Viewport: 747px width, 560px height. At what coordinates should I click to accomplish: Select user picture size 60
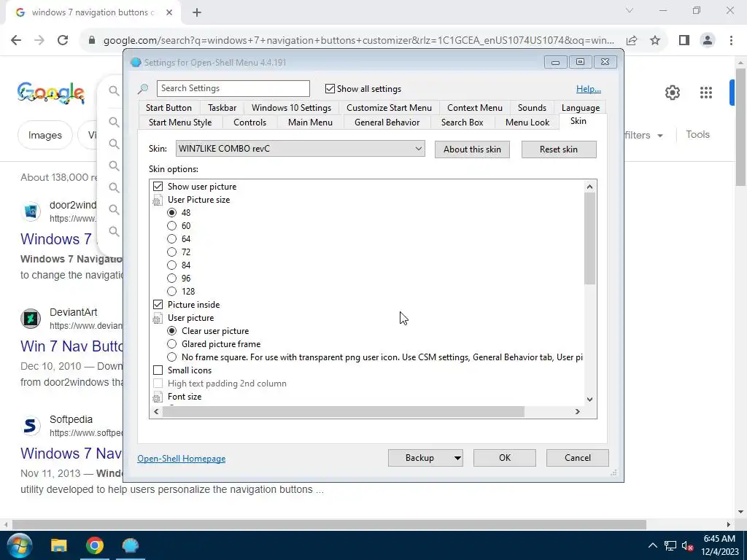click(171, 226)
